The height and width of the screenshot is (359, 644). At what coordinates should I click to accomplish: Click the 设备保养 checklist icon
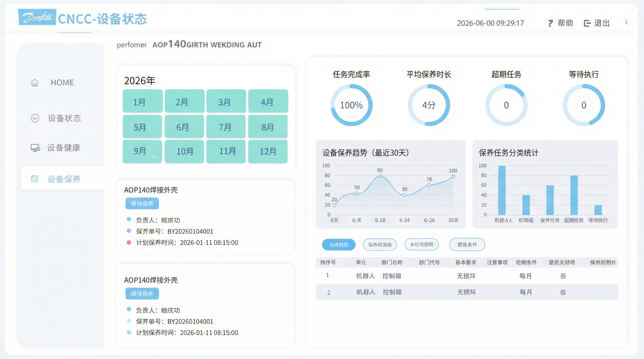click(x=34, y=179)
